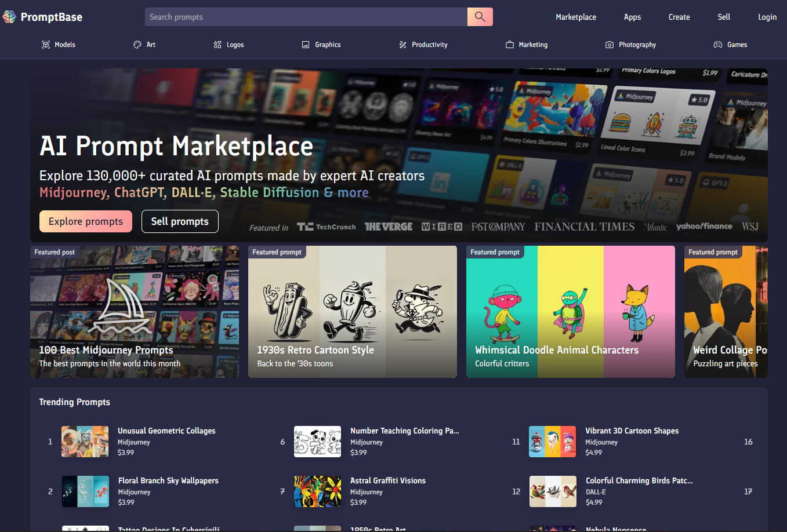The image size is (787, 532).
Task: Click the Financial Times logo
Action: [x=585, y=227]
